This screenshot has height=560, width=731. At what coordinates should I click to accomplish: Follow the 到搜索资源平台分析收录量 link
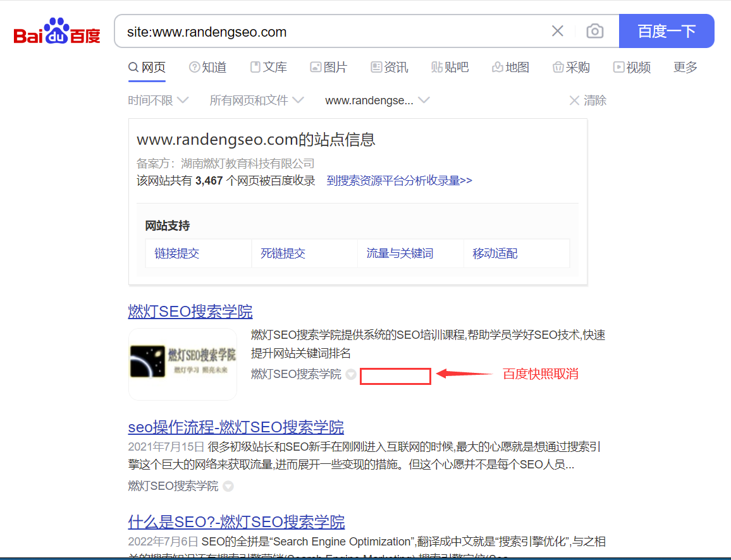(398, 181)
